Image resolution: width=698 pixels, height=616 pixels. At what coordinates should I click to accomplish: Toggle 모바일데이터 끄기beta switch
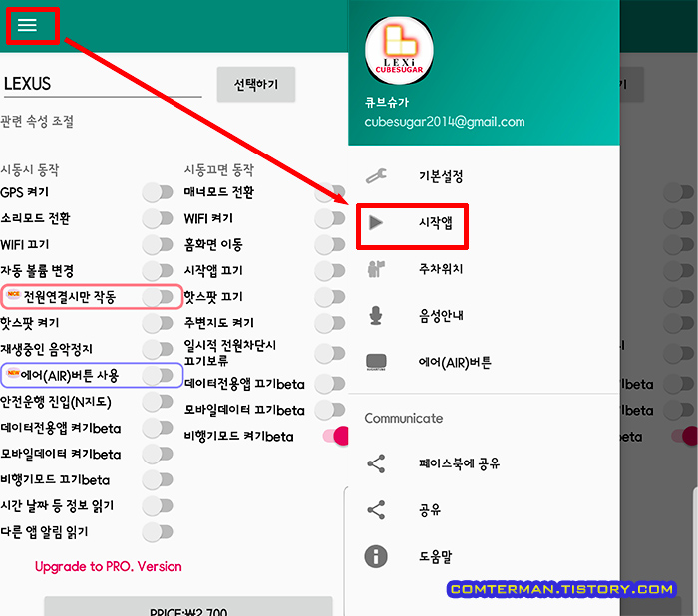coord(330,410)
